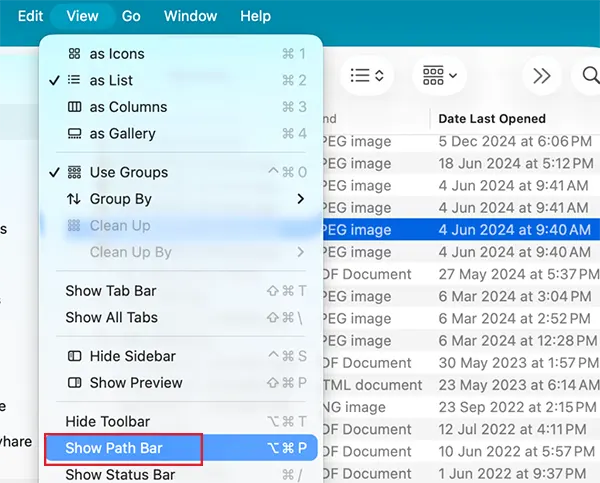Select file opened 5 Dec 2024 at 6:06 PM
The image size is (600, 483).
click(461, 141)
